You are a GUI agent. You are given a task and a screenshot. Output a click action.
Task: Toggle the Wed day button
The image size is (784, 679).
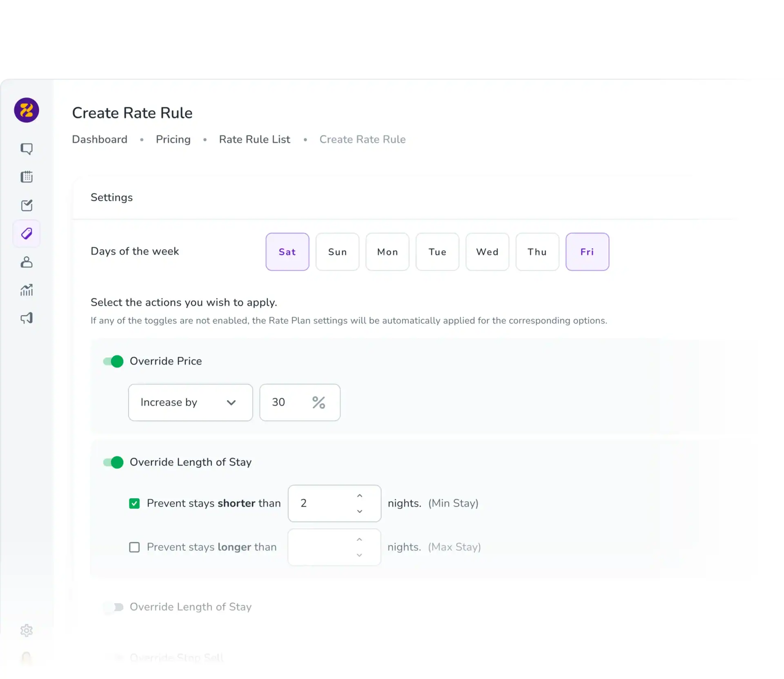[x=488, y=252]
